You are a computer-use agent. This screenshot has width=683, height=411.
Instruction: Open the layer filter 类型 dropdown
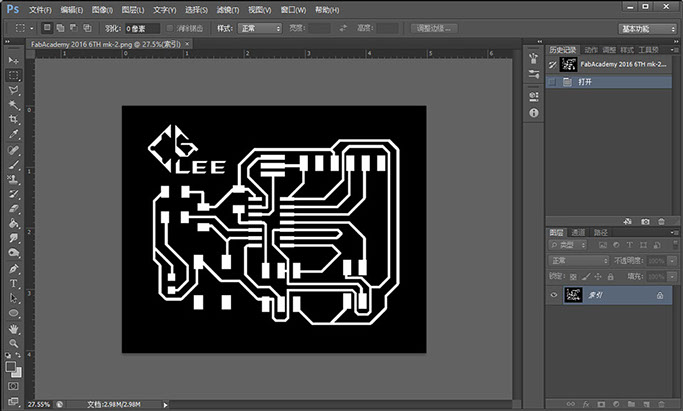point(568,245)
